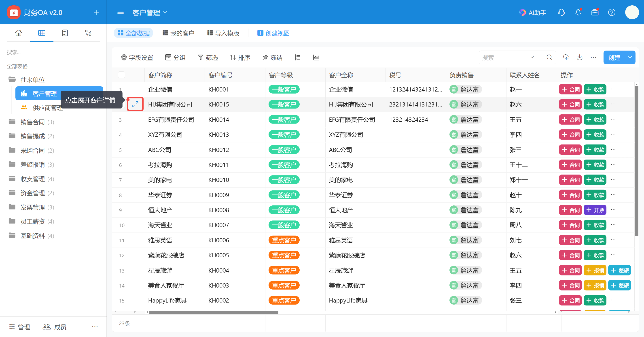Image resolution: width=644 pixels, height=337 pixels.
Task: Switch to the 全部数据 view tab
Action: pos(133,33)
